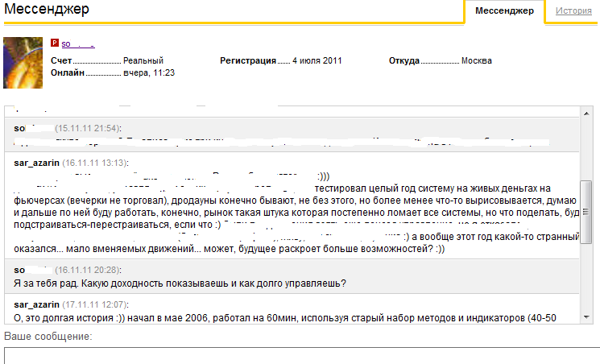The image size is (600, 364).
Task: Open the user profile avatar image
Action: tap(23, 63)
